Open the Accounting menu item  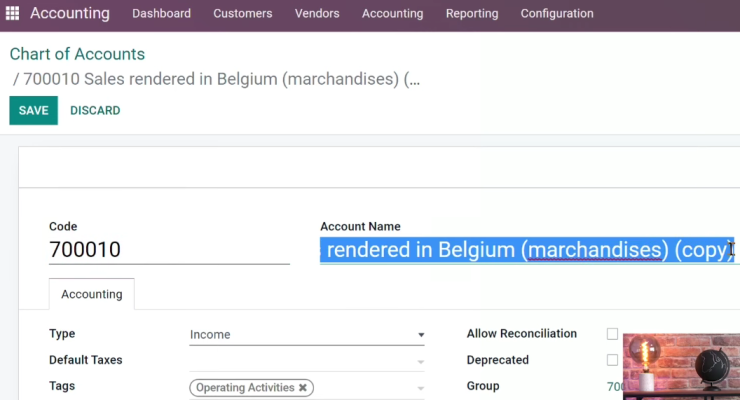tap(393, 13)
